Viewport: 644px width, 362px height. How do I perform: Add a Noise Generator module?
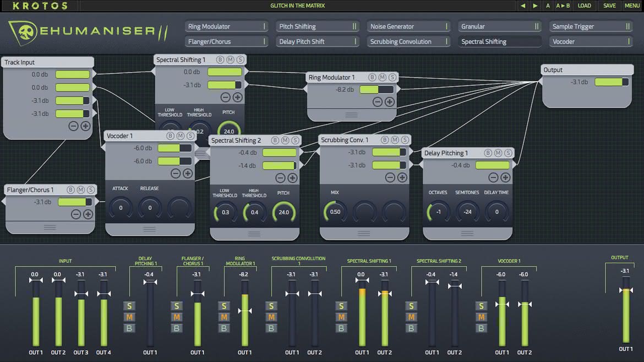(408, 26)
